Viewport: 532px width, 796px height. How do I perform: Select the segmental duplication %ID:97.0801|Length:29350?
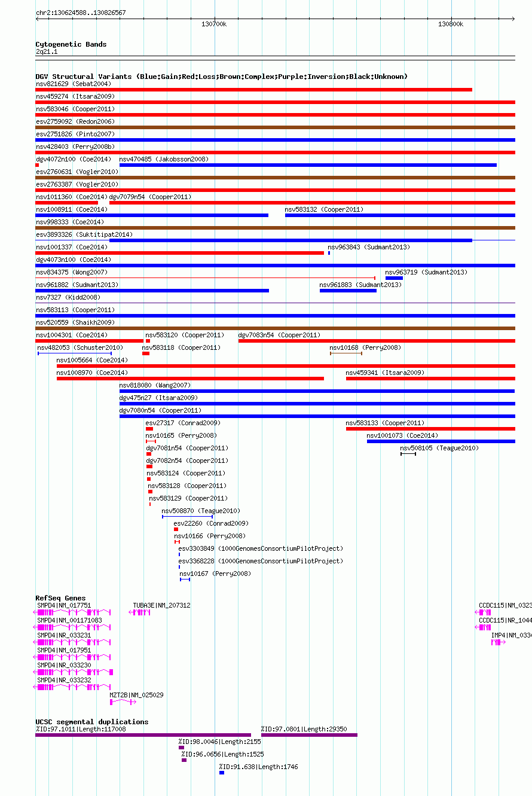[x=304, y=729]
